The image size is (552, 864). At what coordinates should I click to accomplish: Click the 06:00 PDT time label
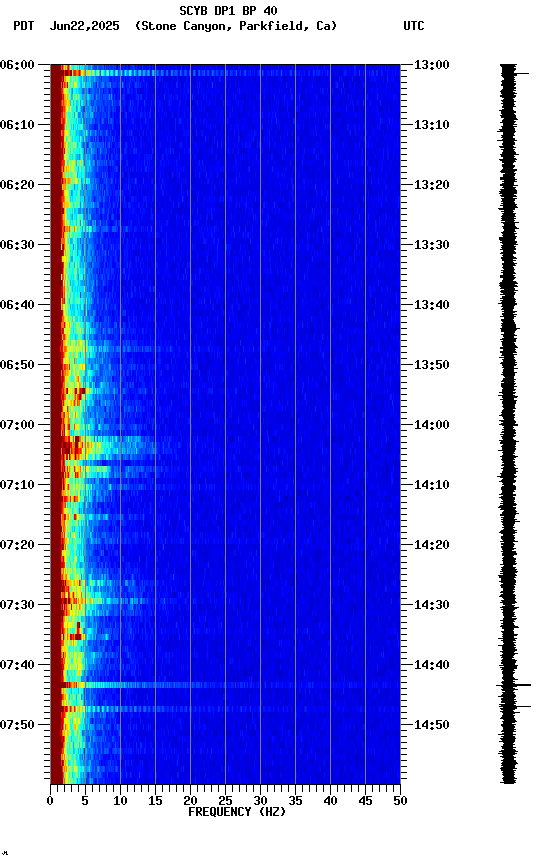click(x=17, y=65)
